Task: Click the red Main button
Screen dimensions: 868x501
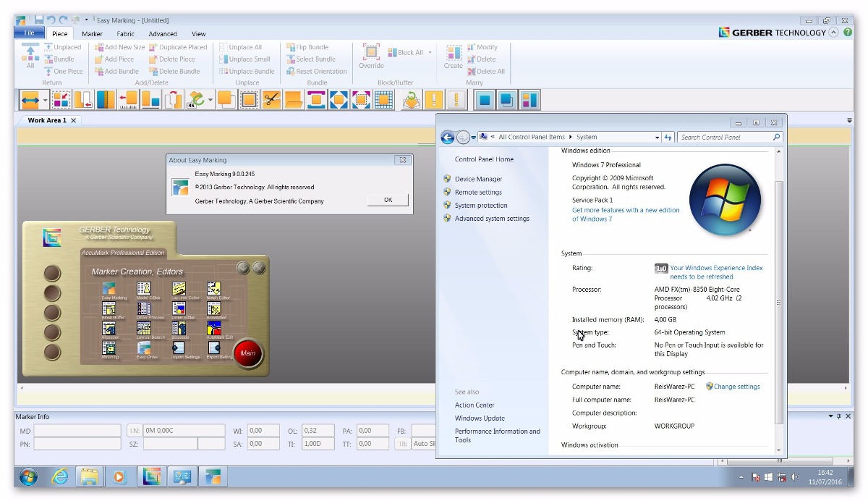Action: tap(248, 353)
